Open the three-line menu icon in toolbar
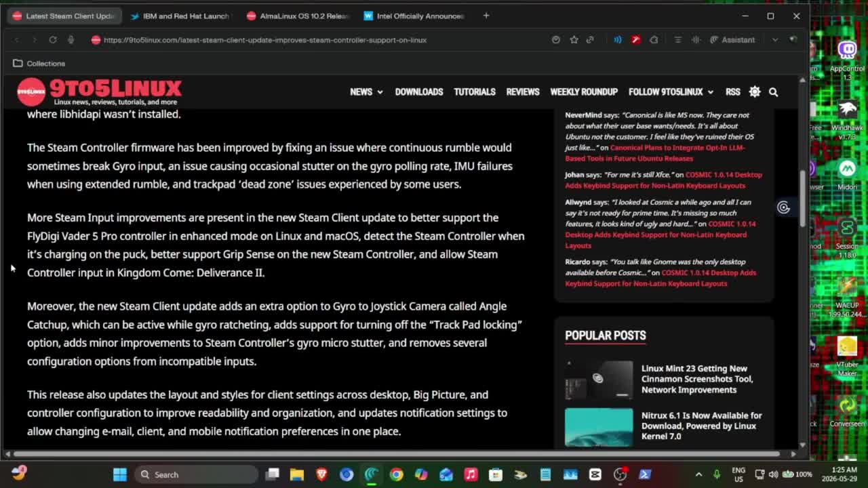Screen dimensions: 868x488 click(677, 40)
